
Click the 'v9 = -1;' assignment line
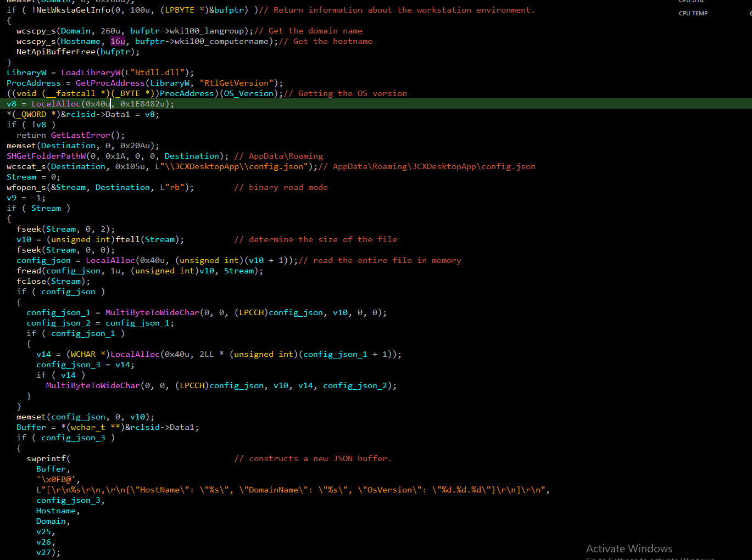pyautogui.click(x=26, y=198)
